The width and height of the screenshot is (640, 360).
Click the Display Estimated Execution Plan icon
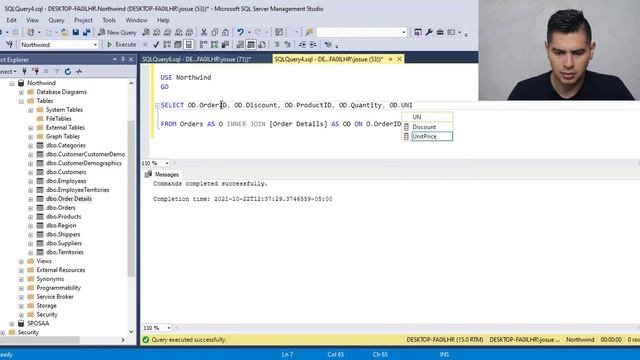167,44
